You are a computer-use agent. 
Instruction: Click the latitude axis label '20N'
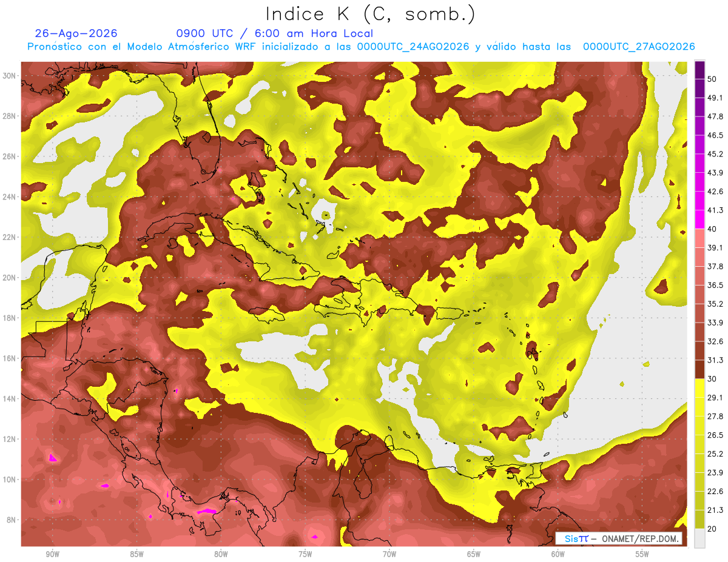pos(10,278)
